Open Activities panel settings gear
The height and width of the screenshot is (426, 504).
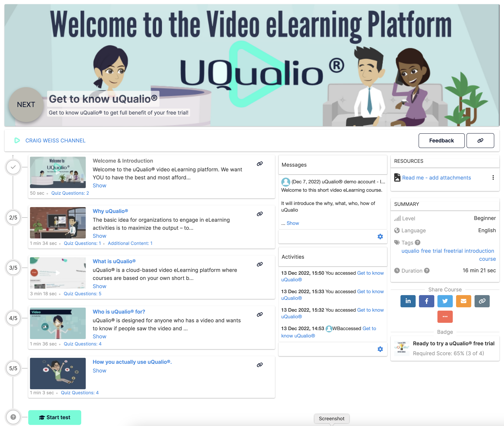(x=380, y=349)
